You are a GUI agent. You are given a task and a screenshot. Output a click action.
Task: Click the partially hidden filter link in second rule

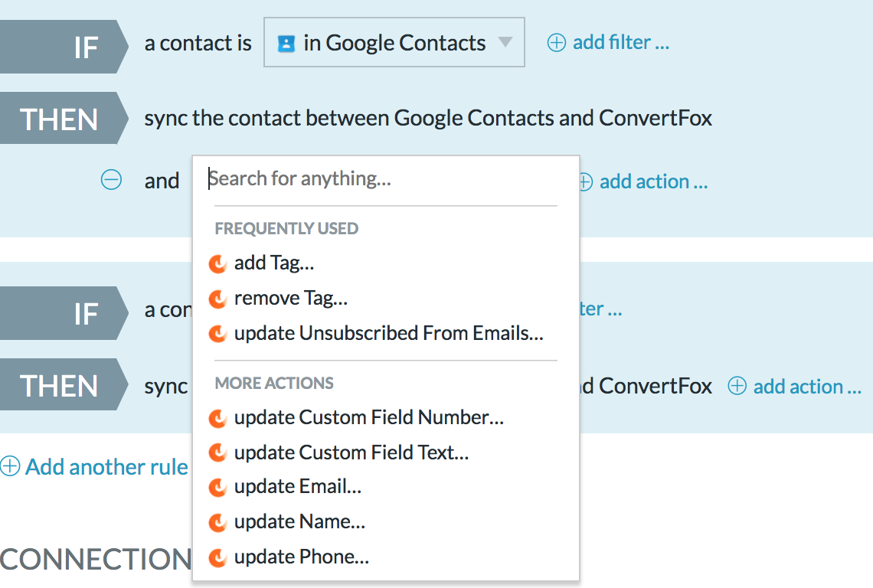point(600,309)
